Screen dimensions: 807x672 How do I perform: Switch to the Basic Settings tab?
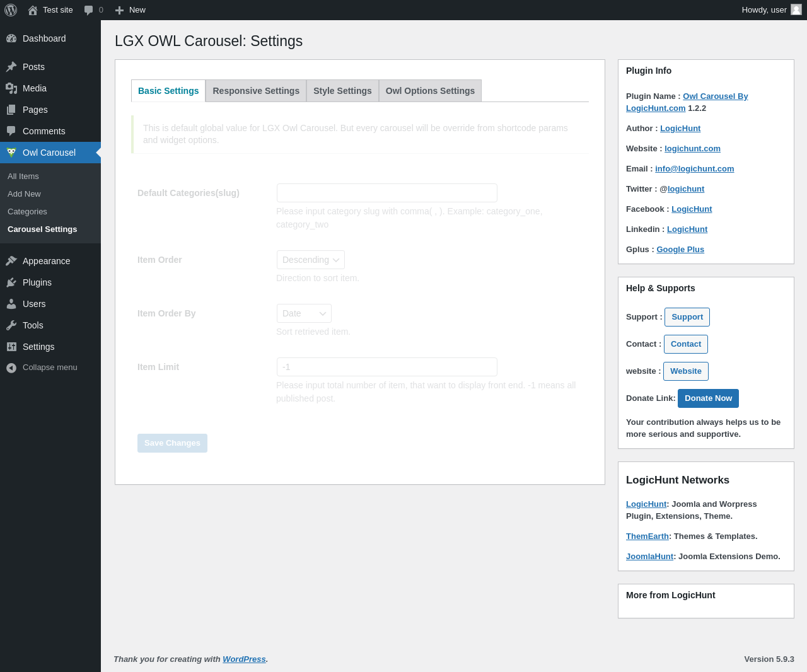point(168,91)
